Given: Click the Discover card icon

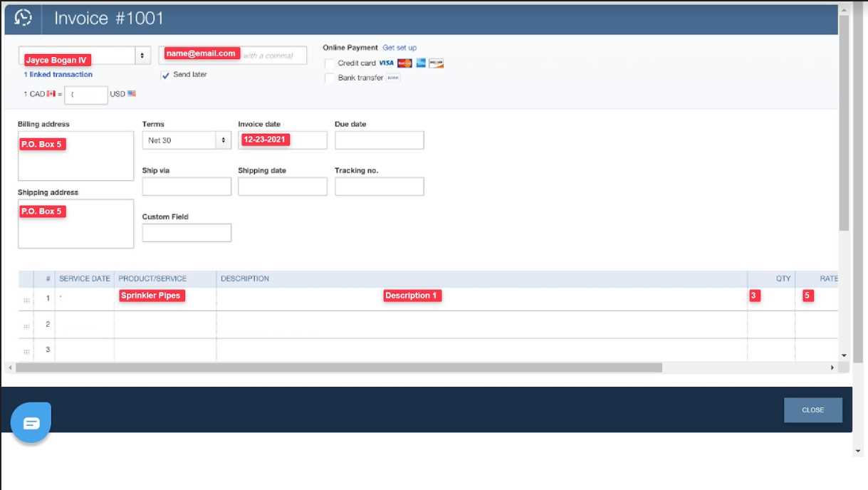Looking at the screenshot, I should click(x=436, y=63).
